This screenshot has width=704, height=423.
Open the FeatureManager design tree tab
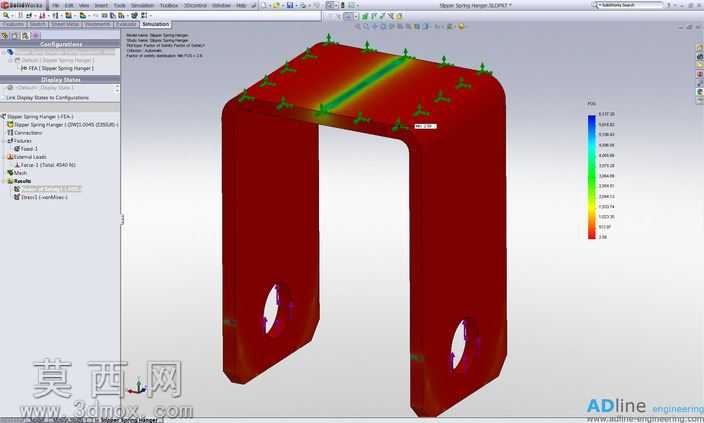(x=5, y=35)
